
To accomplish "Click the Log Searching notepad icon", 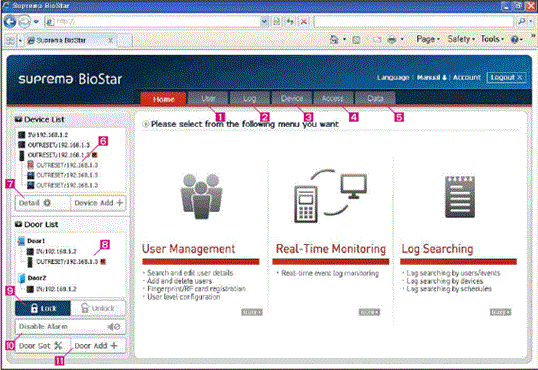I will (x=460, y=197).
